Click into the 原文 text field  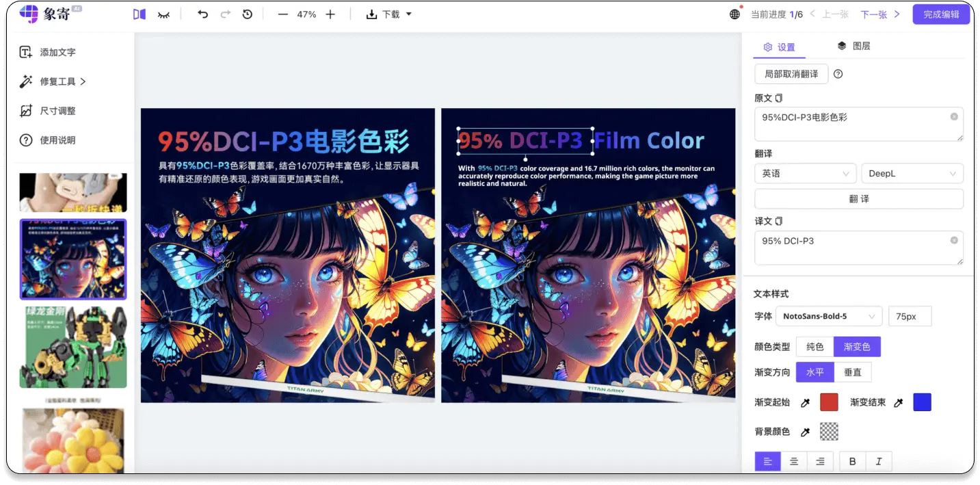(x=859, y=124)
